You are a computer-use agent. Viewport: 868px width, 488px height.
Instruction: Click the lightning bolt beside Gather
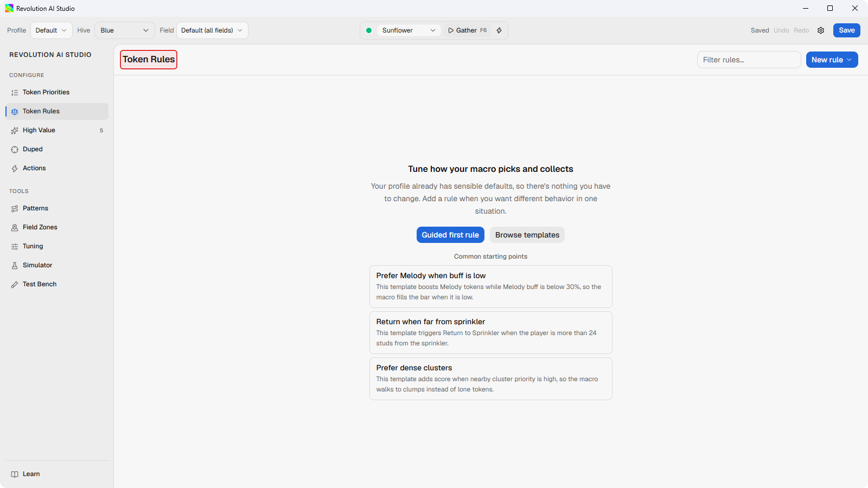[x=499, y=30]
